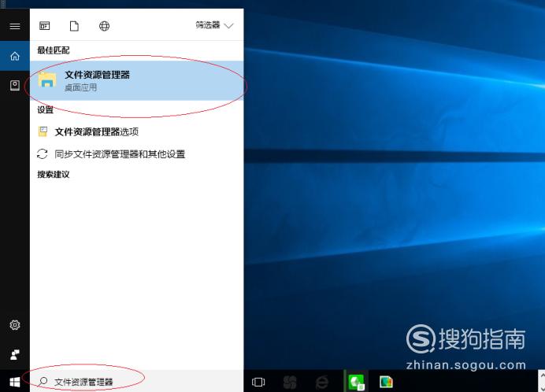Open 同步文件资源管理器和其他设置 result

tap(136, 154)
